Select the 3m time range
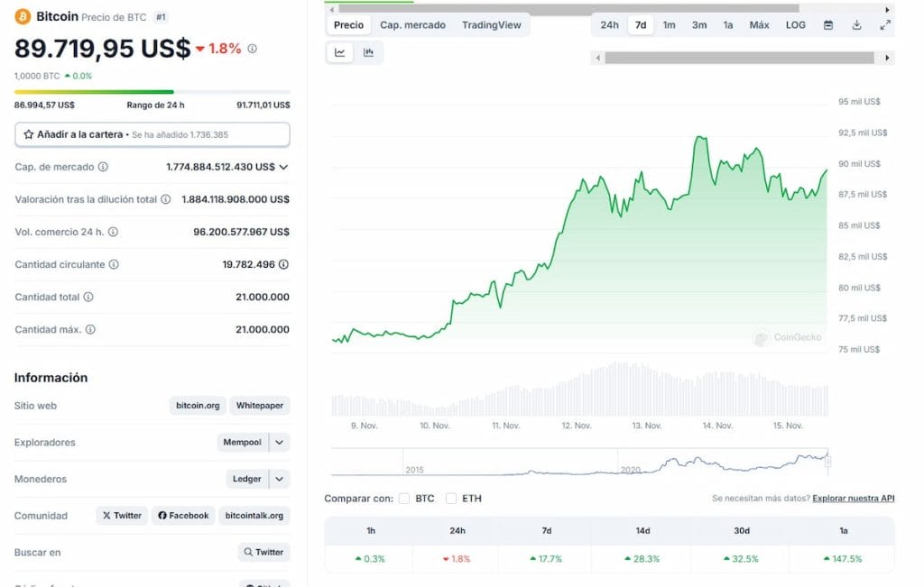This screenshot has width=924, height=587. pos(699,25)
